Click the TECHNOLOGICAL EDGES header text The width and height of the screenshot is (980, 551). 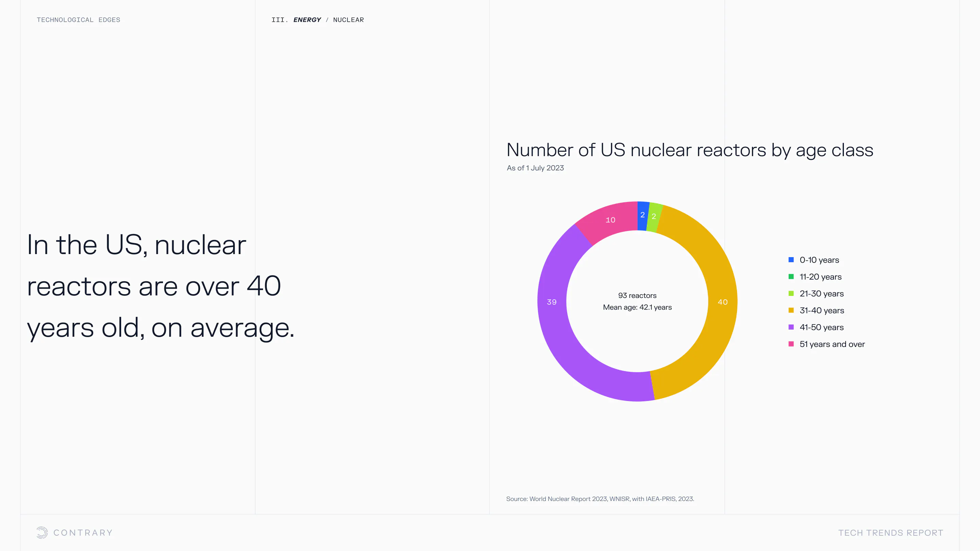78,20
